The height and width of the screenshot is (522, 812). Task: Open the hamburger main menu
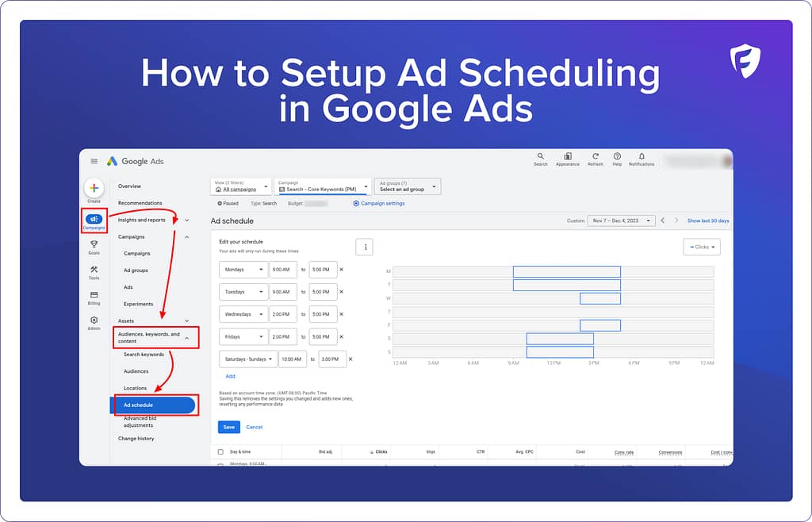(94, 161)
